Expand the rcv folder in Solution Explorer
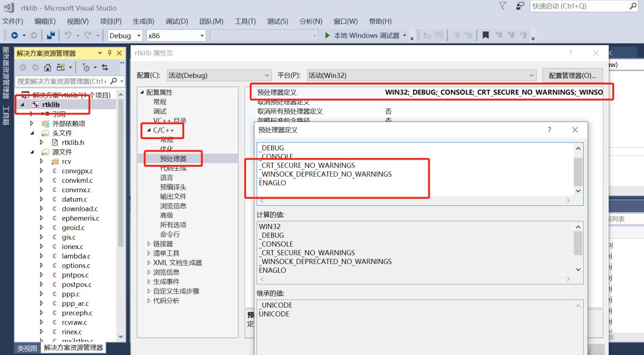 coord(42,161)
